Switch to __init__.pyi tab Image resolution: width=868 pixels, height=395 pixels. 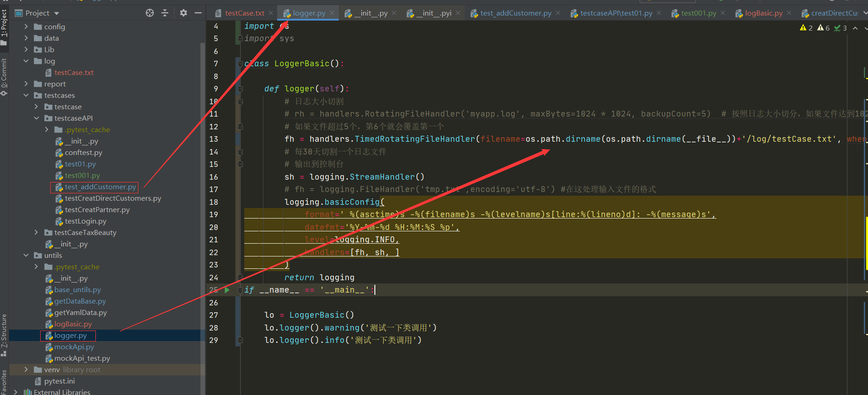point(434,13)
